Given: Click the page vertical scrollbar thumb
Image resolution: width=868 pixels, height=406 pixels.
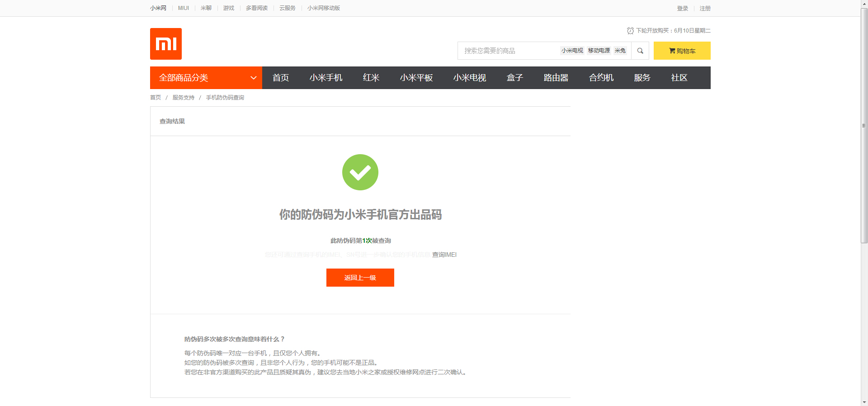Looking at the screenshot, I should [x=864, y=126].
